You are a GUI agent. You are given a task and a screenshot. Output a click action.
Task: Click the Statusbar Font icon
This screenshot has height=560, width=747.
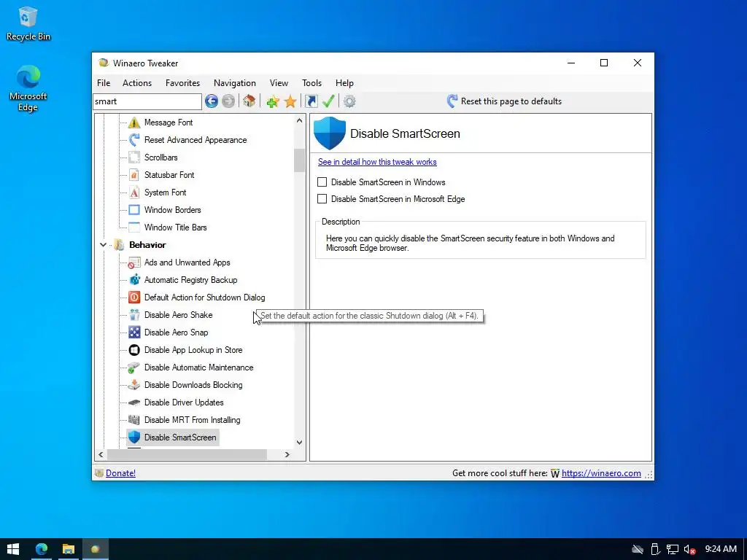click(134, 175)
